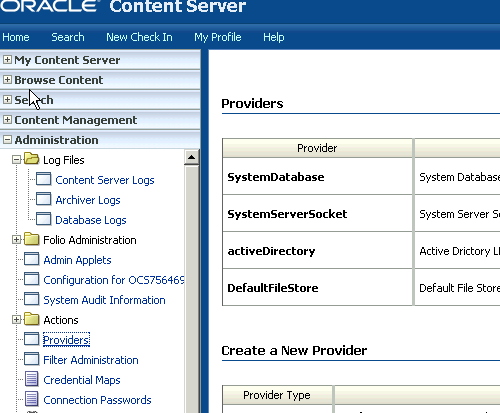Click the Active Drictory description cell
This screenshot has height=413, width=500.
pos(457,251)
